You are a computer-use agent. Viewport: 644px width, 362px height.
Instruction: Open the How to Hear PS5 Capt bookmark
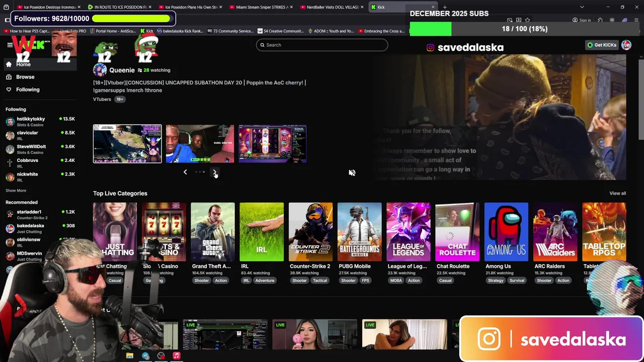[x=27, y=31]
